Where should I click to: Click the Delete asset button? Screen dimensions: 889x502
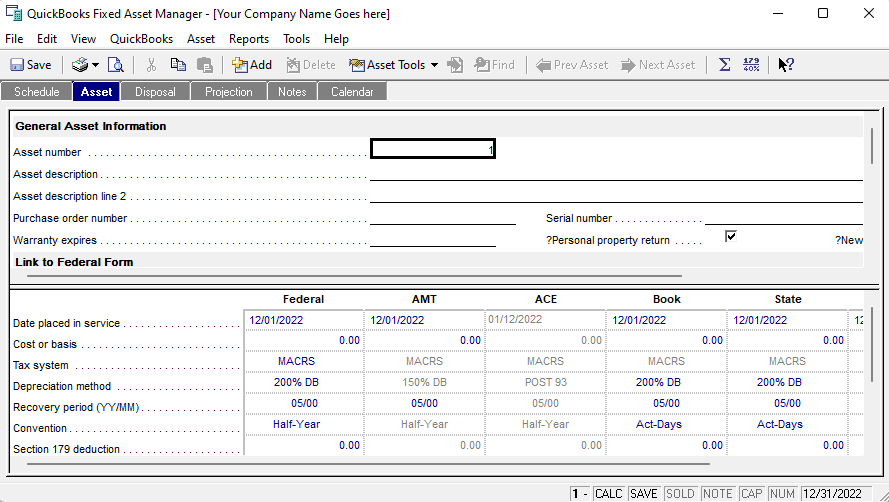coord(311,65)
